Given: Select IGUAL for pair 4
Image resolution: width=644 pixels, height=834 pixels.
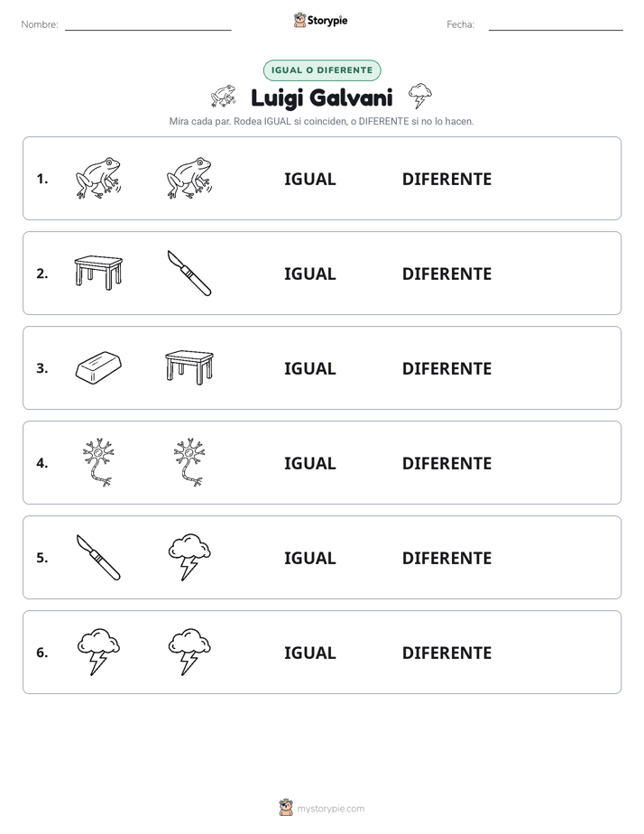Looking at the screenshot, I should click(x=309, y=463).
